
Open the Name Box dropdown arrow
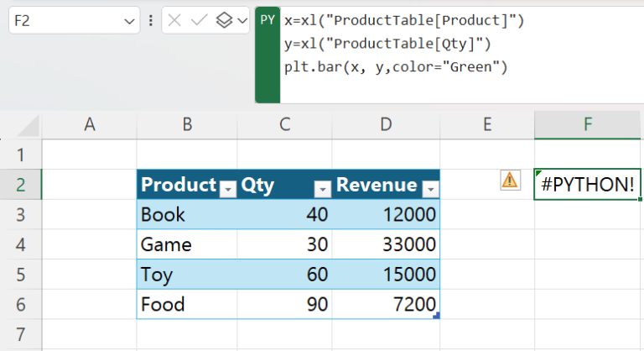(x=129, y=21)
